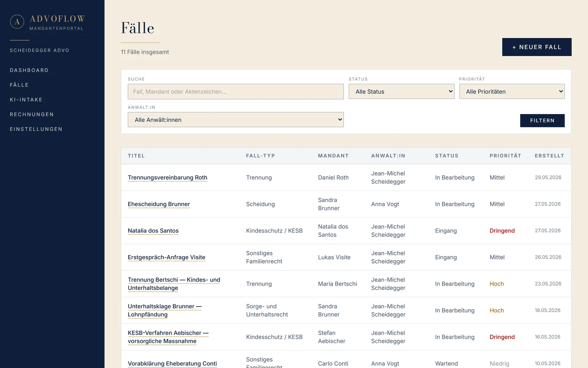
Task: Open KESB-Verfahren Aebischer case link
Action: [x=168, y=337]
